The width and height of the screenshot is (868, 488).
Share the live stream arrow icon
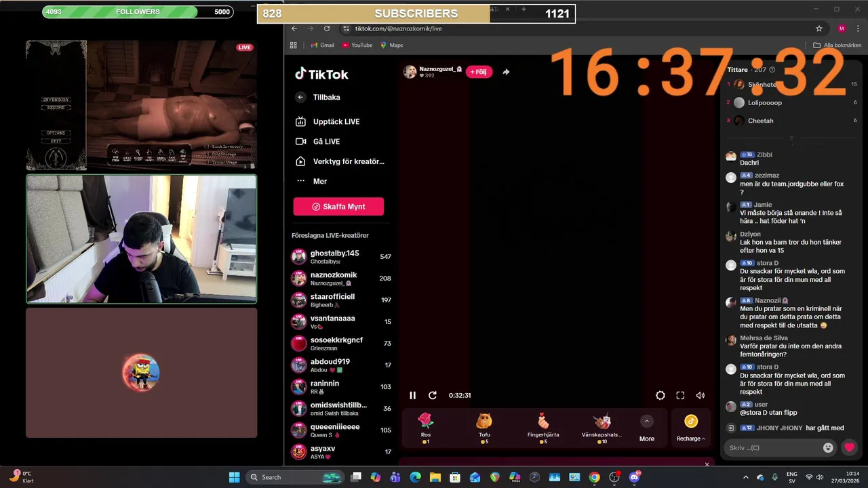click(x=506, y=72)
